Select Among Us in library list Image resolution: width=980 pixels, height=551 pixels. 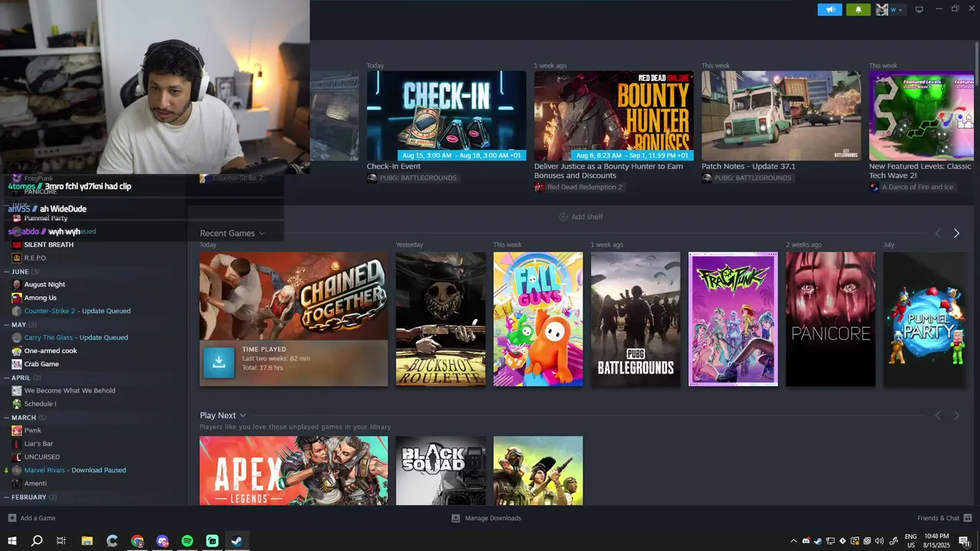[40, 298]
